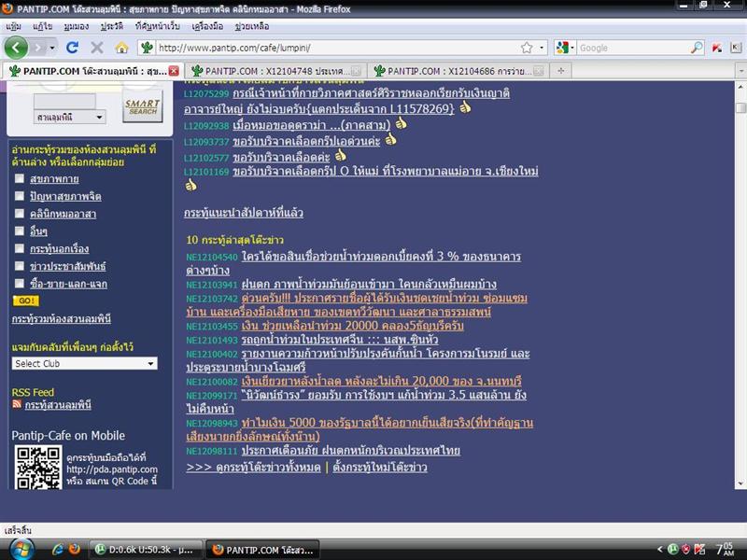The height and width of the screenshot is (560, 747).
Task: Open the กระทู้รวมห้องสวนลุมพินี link
Action: [x=62, y=318]
